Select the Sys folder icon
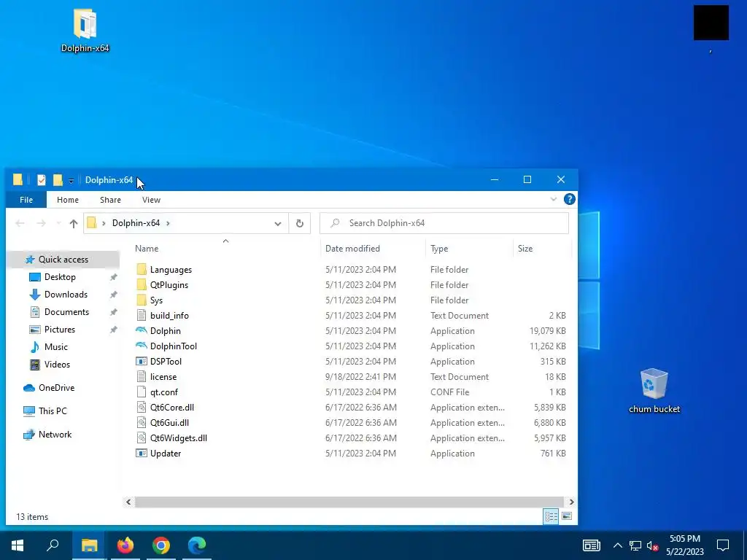747x560 pixels. click(141, 300)
